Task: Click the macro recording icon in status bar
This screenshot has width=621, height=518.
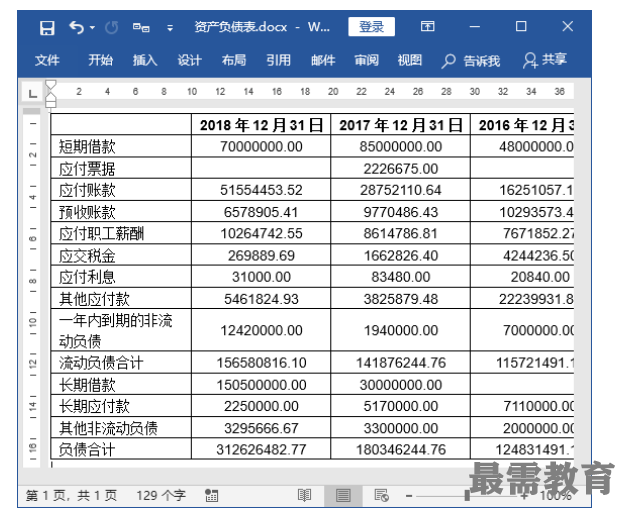Action: pos(211,495)
